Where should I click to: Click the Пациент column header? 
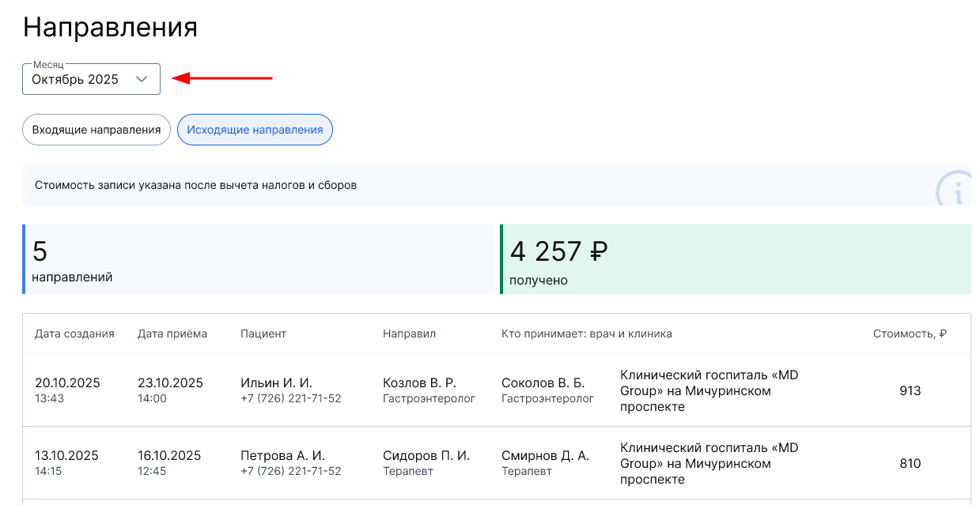(263, 334)
